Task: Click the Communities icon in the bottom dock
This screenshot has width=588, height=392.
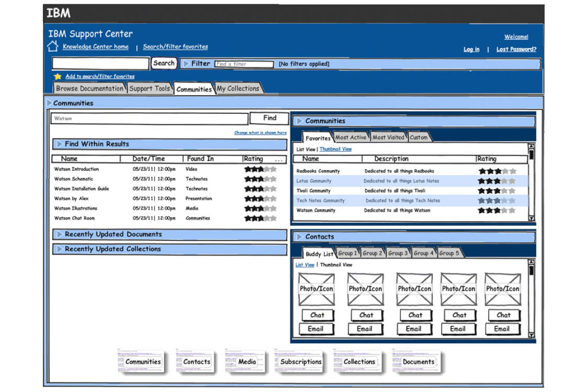Action: click(142, 362)
